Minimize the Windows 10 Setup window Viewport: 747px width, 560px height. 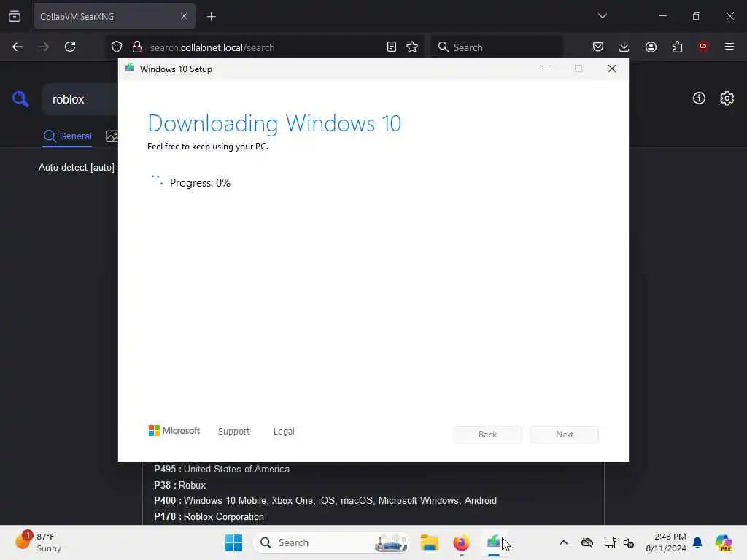546,69
